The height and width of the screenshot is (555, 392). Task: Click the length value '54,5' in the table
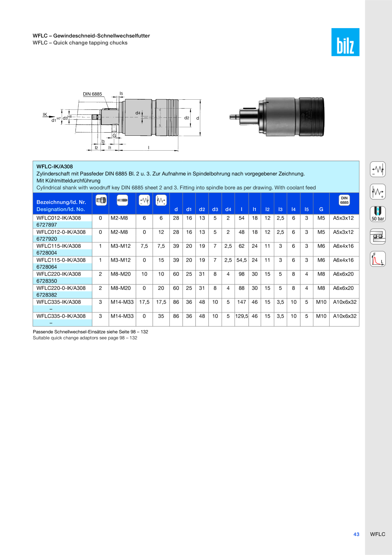point(242,260)
